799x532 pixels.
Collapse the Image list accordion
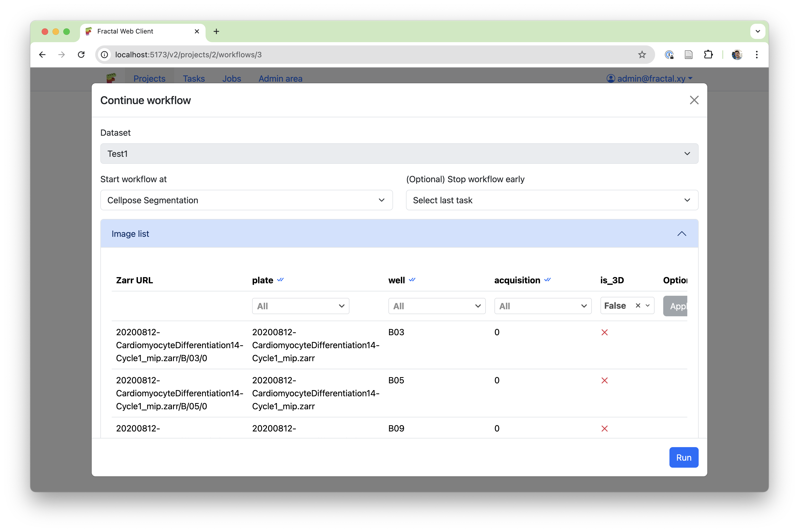(x=682, y=234)
